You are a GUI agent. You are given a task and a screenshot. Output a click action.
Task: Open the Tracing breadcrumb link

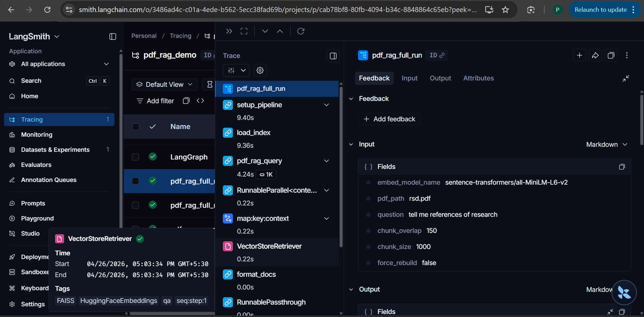click(181, 36)
